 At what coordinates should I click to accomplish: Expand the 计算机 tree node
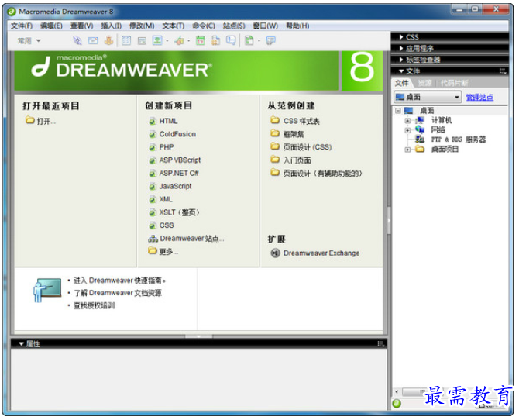[x=407, y=121]
